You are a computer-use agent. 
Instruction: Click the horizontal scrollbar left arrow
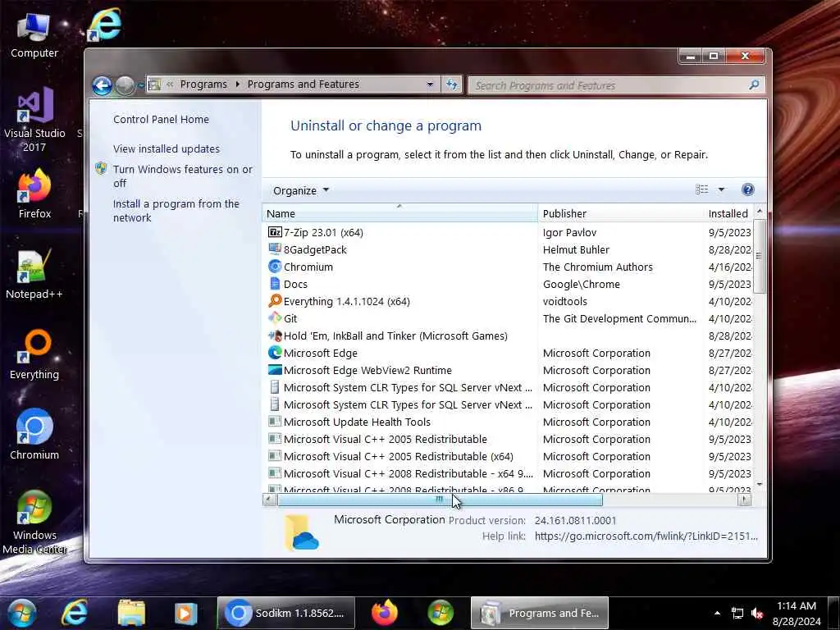pos(269,500)
